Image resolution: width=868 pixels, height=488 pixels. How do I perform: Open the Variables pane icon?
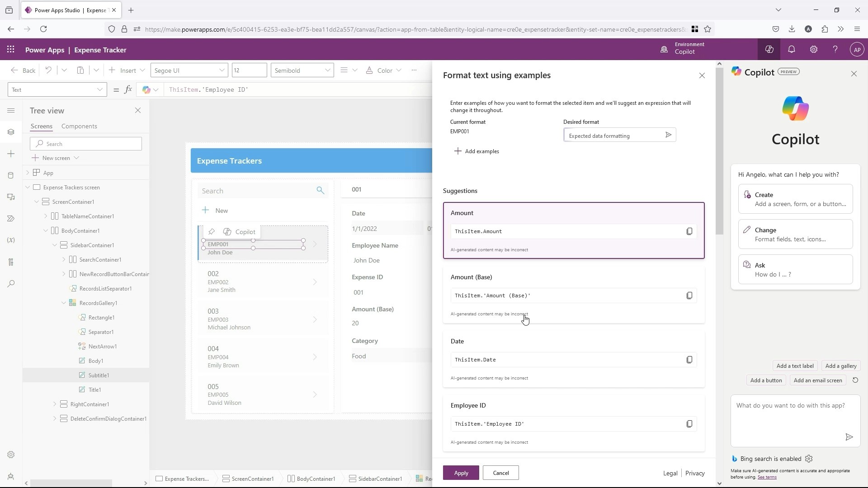(11, 240)
